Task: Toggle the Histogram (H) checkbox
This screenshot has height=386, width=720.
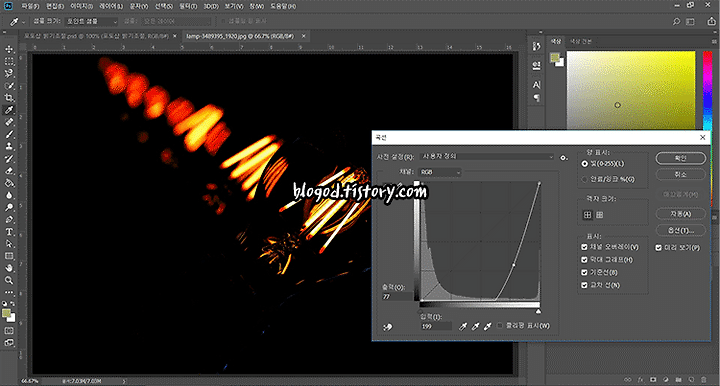Action: pos(584,260)
